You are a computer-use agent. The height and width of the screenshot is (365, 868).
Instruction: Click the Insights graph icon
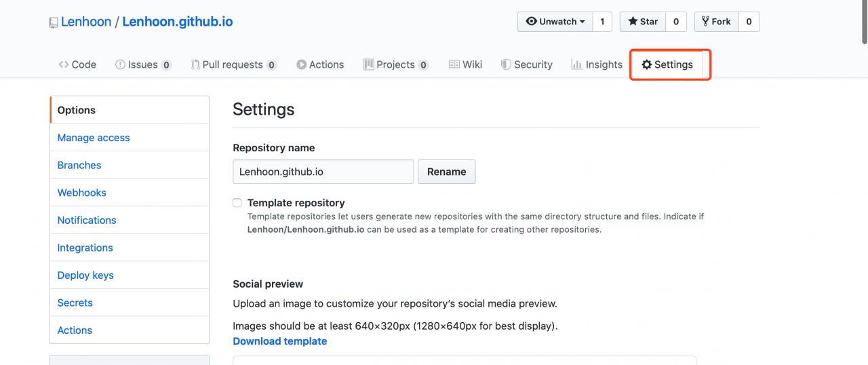click(576, 64)
